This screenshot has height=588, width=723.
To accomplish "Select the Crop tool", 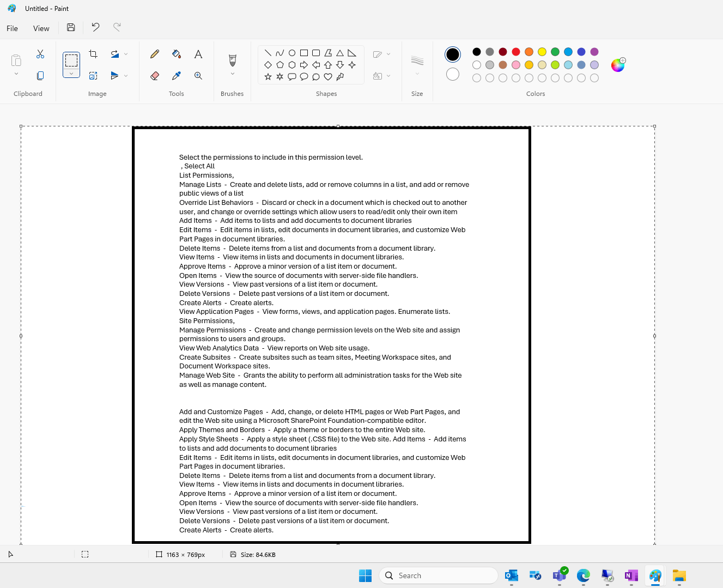I will pos(93,53).
